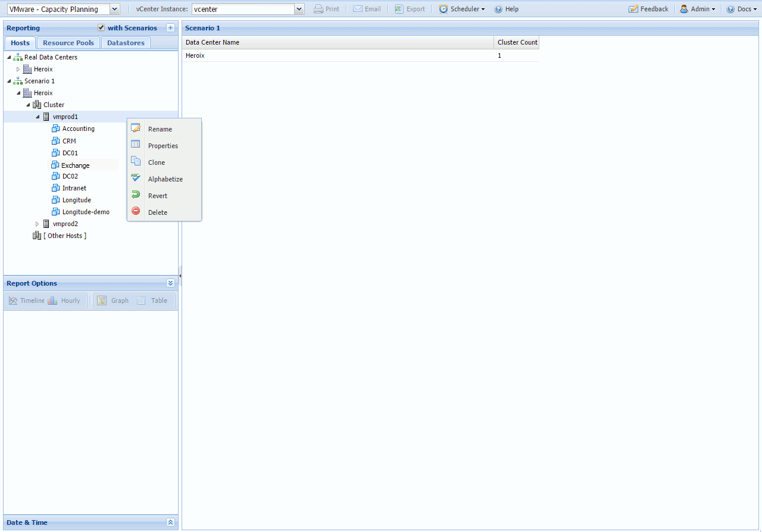Collapse the Cluster tree node
This screenshot has width=762, height=532.
(28, 105)
